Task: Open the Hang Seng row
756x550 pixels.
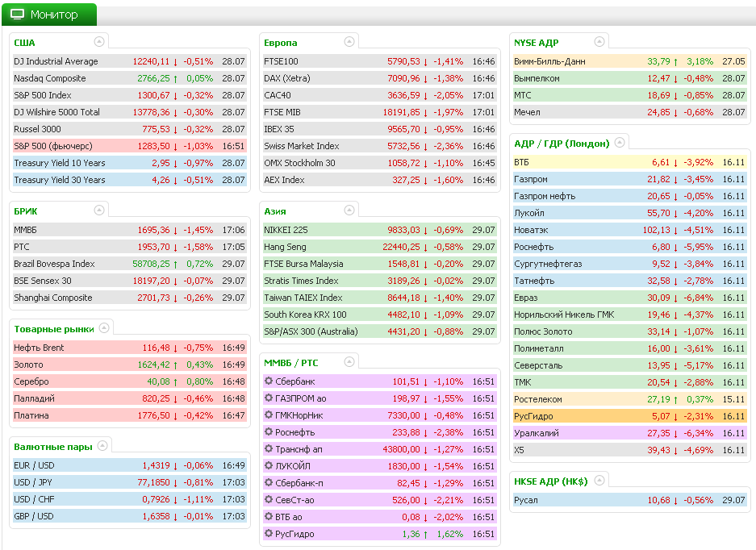Action: point(380,247)
